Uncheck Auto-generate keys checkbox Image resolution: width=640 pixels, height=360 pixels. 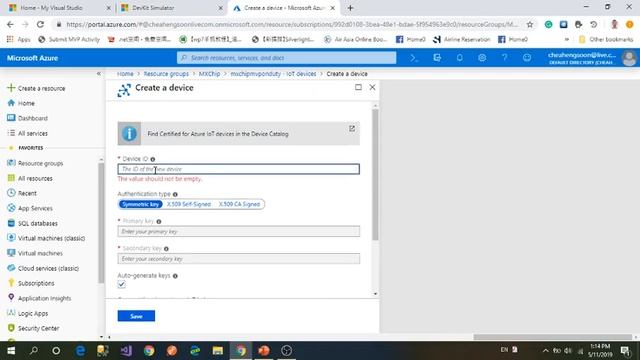[122, 284]
